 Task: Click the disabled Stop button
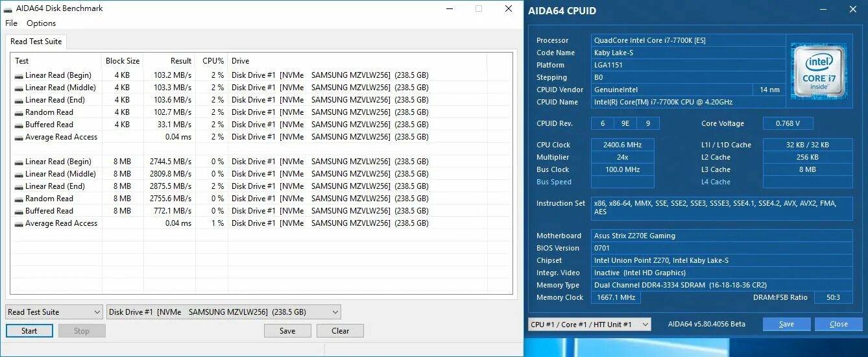point(82,331)
